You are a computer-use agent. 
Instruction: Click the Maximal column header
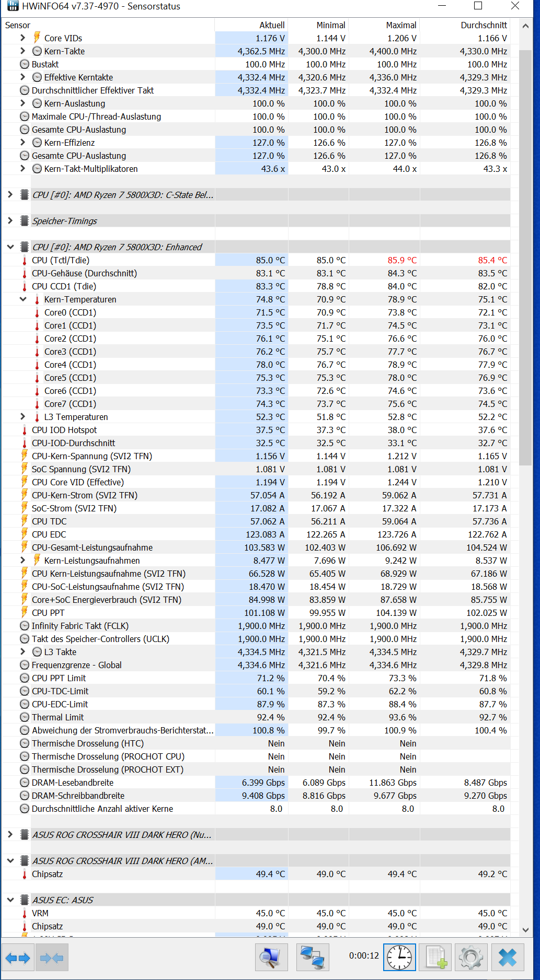coord(384,25)
